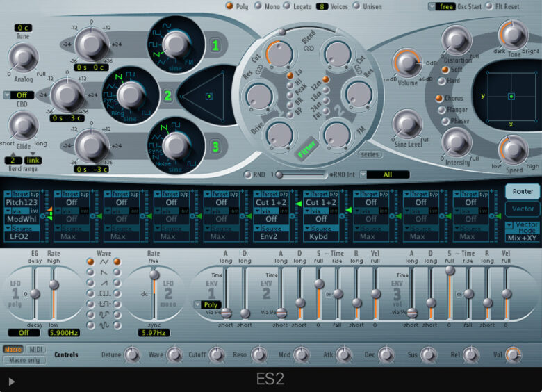
Task: Click the Tone knob
Action: [514, 35]
